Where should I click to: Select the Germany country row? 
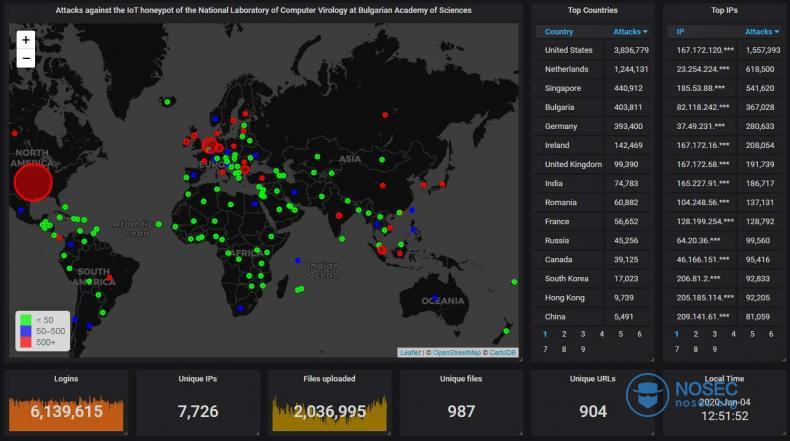(592, 126)
